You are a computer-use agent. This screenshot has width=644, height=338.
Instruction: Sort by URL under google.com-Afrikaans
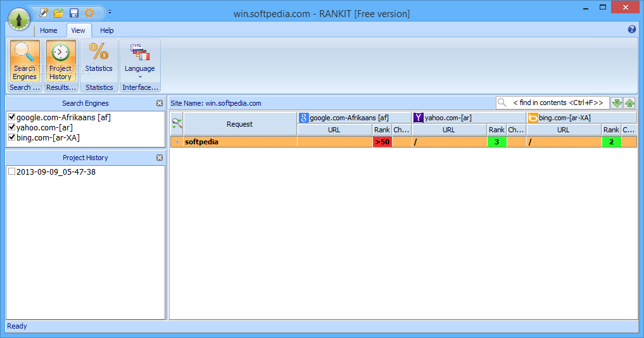[334, 130]
